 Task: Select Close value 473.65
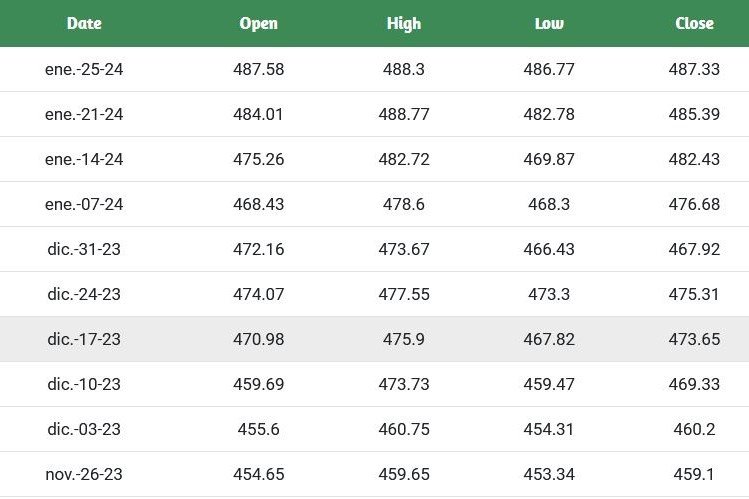click(694, 339)
